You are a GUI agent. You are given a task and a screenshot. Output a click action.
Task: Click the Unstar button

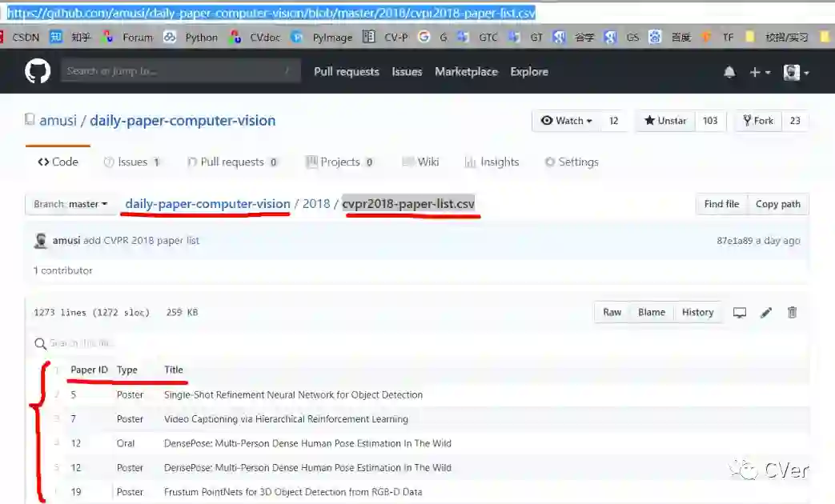665,121
